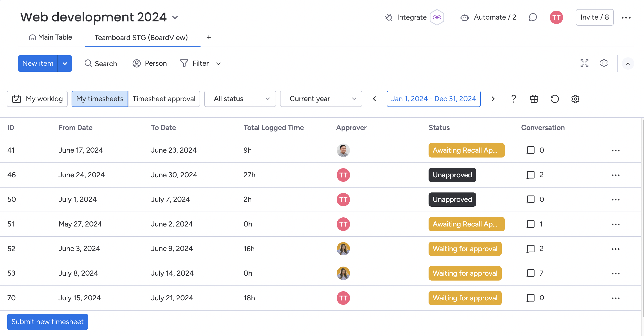The image size is (644, 336).
Task: Open timesheet settings gear beside refresh icon
Action: [x=575, y=99]
